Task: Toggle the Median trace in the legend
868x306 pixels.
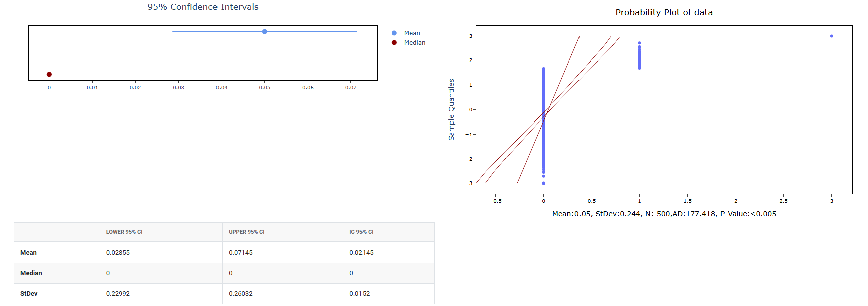Action: click(x=414, y=43)
